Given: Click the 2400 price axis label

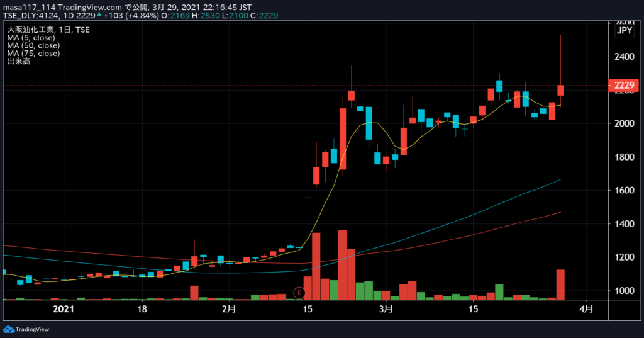Looking at the screenshot, I should coord(625,57).
